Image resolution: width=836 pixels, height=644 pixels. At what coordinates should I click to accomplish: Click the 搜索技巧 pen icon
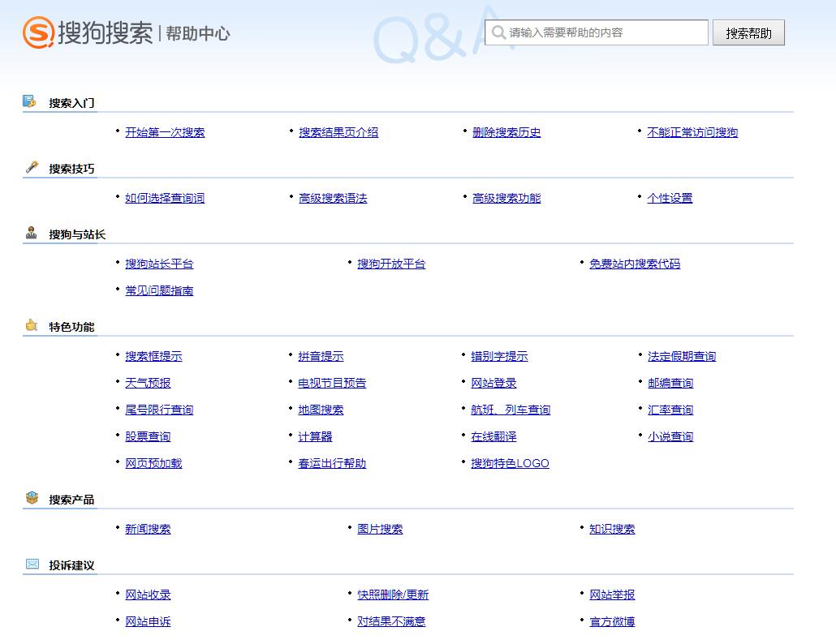(32, 167)
